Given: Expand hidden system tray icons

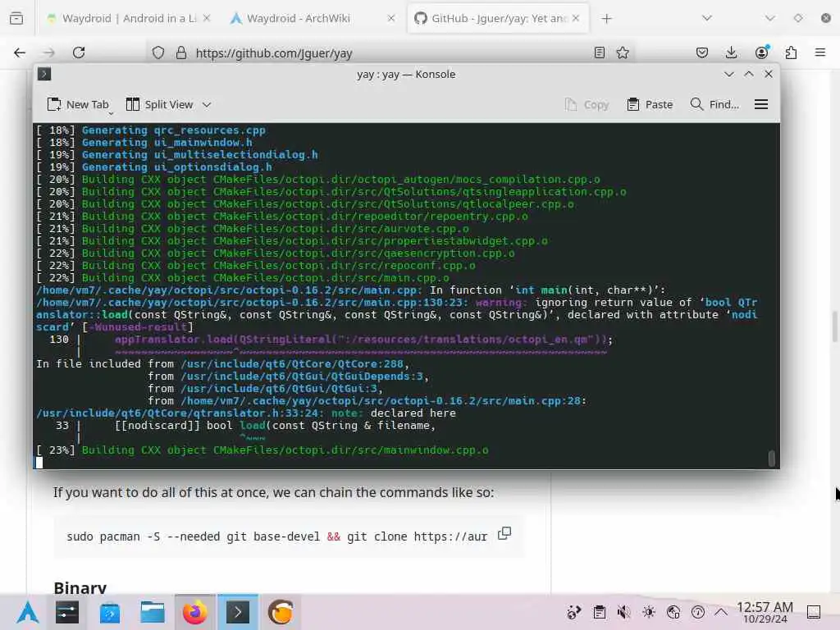Looking at the screenshot, I should (721, 612).
